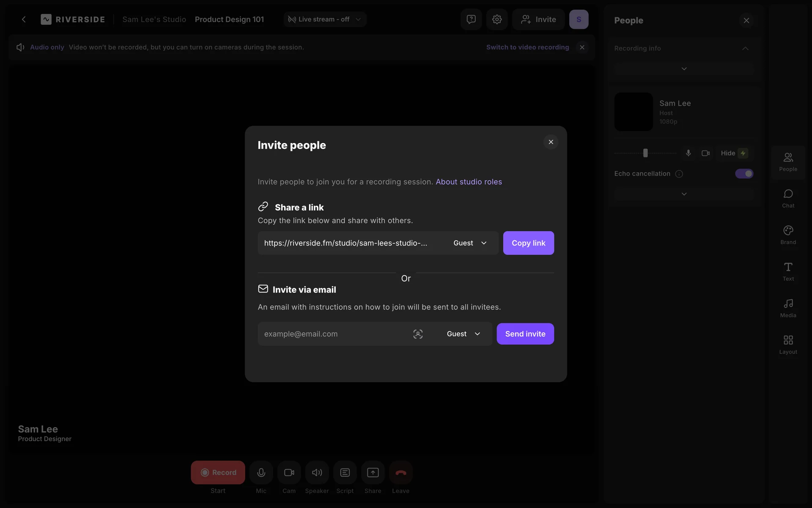Toggle the Mic button in toolbar

[261, 472]
